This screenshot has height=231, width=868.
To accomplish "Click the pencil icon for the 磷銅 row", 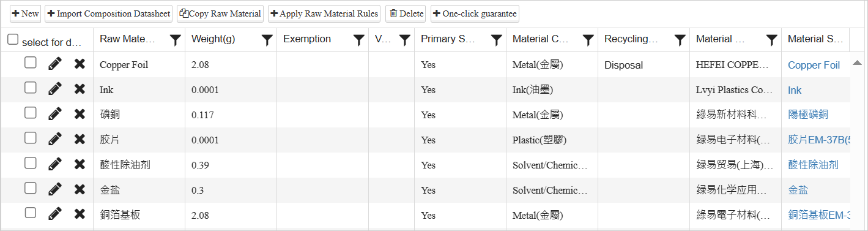I will 55,114.
